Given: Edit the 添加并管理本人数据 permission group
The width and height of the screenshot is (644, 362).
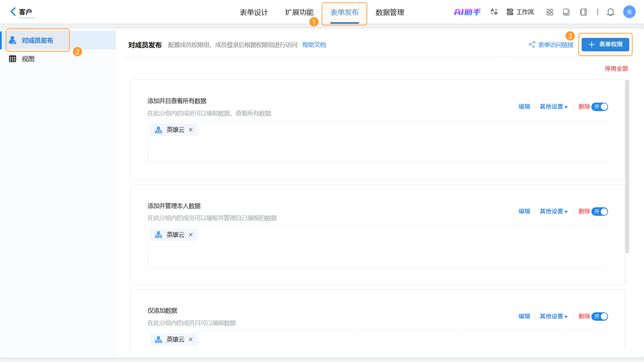Looking at the screenshot, I should [524, 212].
